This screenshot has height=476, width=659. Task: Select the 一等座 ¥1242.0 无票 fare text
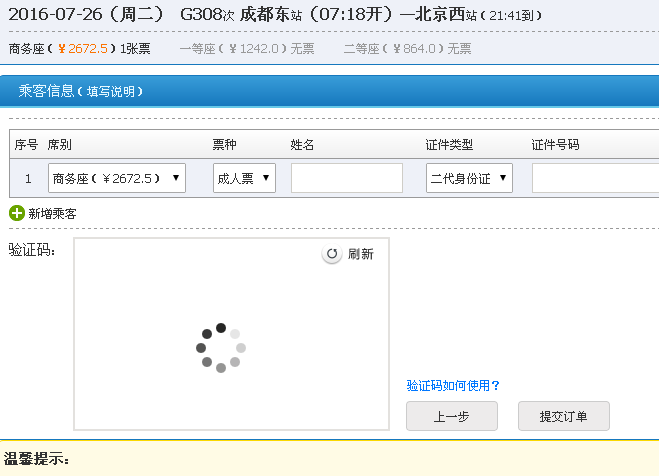pyautogui.click(x=247, y=49)
